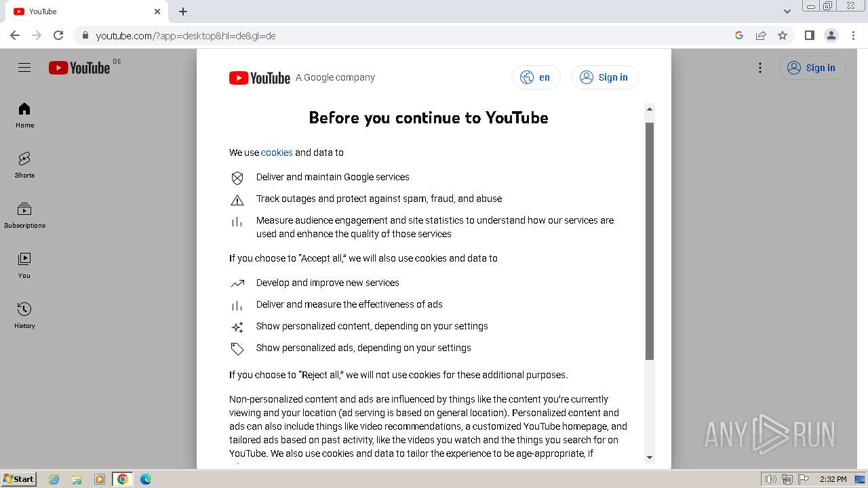Open the 'en' language selector in dialog
The image size is (868, 488).
(536, 77)
